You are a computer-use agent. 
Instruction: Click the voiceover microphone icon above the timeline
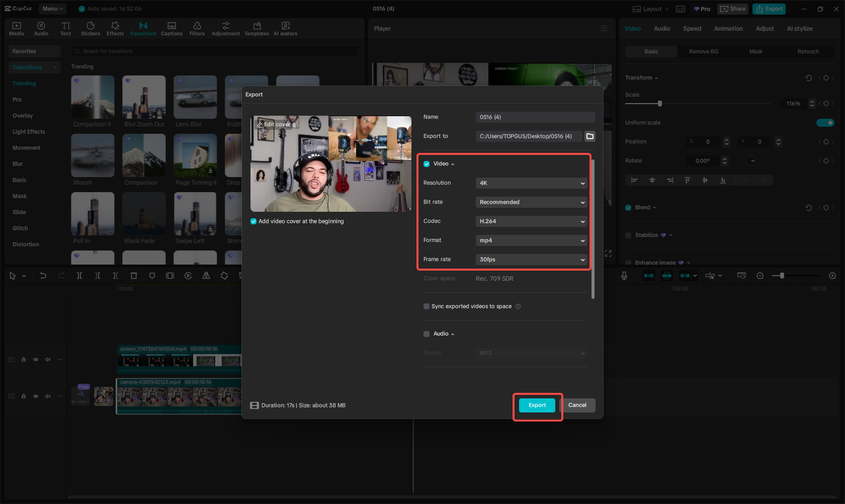click(x=624, y=276)
